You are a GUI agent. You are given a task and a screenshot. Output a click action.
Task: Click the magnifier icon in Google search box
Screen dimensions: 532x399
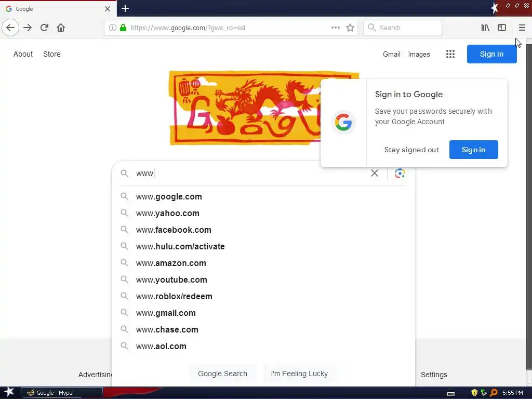[x=125, y=173]
